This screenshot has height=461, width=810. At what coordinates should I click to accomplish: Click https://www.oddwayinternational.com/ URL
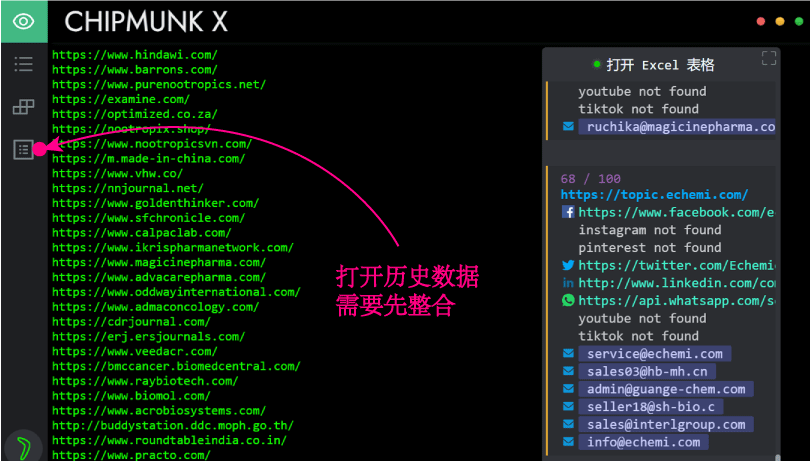click(176, 291)
